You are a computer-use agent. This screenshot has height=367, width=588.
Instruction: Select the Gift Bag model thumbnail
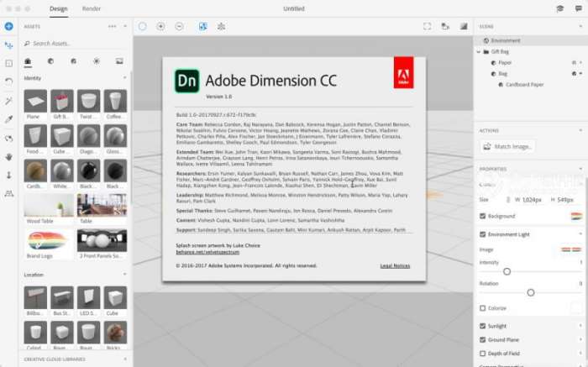(x=62, y=102)
